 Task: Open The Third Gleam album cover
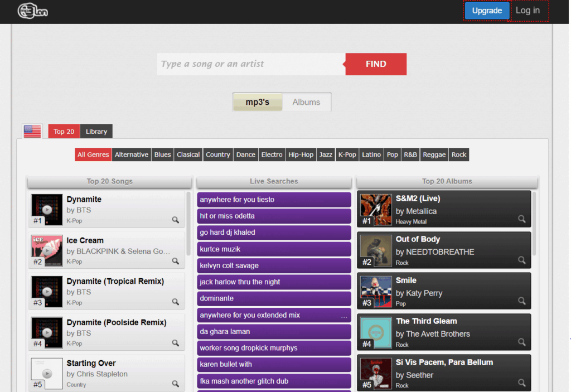point(375,333)
